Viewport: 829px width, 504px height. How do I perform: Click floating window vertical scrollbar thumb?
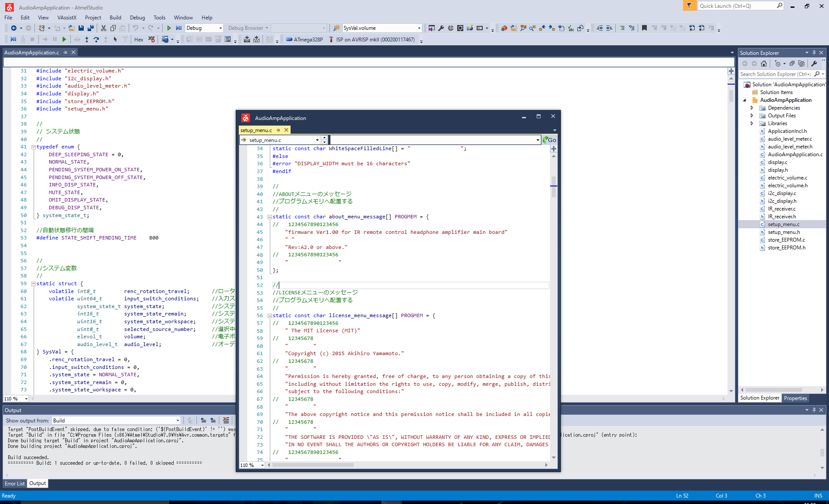point(554,186)
